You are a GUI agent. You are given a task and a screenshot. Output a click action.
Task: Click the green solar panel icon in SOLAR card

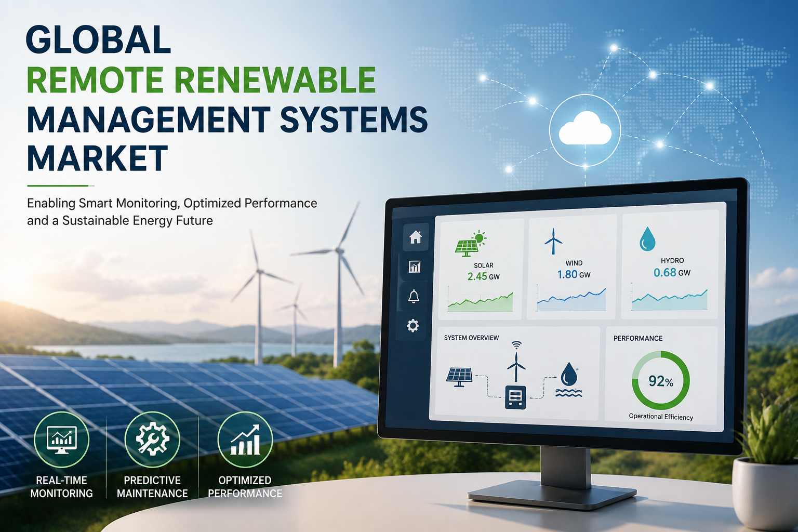click(x=471, y=244)
